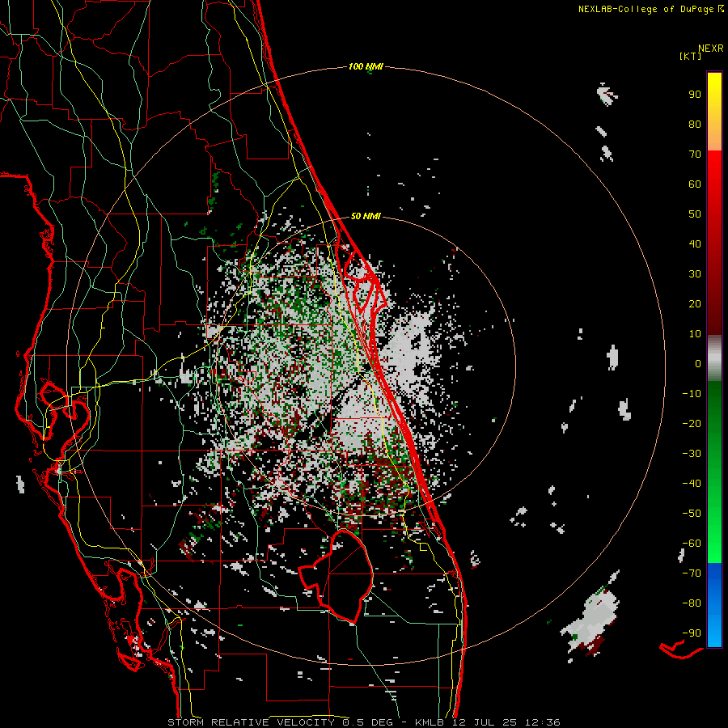Click the -20 value on velocity scale

692,424
